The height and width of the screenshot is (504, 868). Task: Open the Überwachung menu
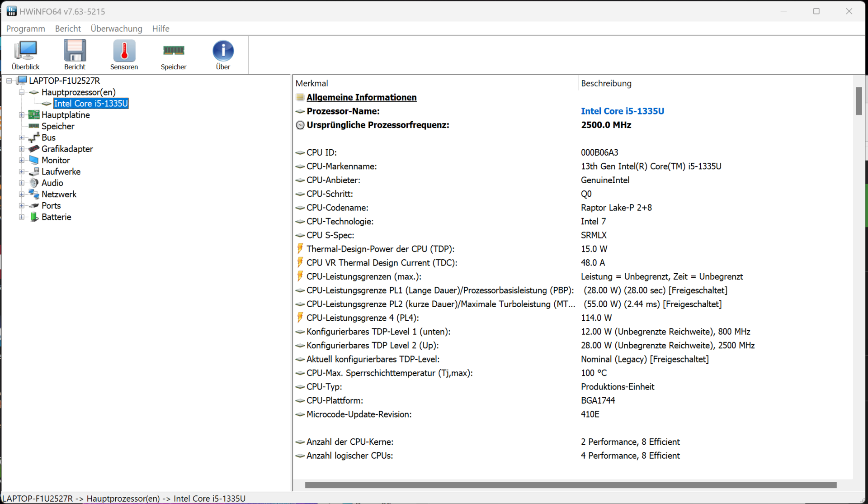[x=116, y=29]
